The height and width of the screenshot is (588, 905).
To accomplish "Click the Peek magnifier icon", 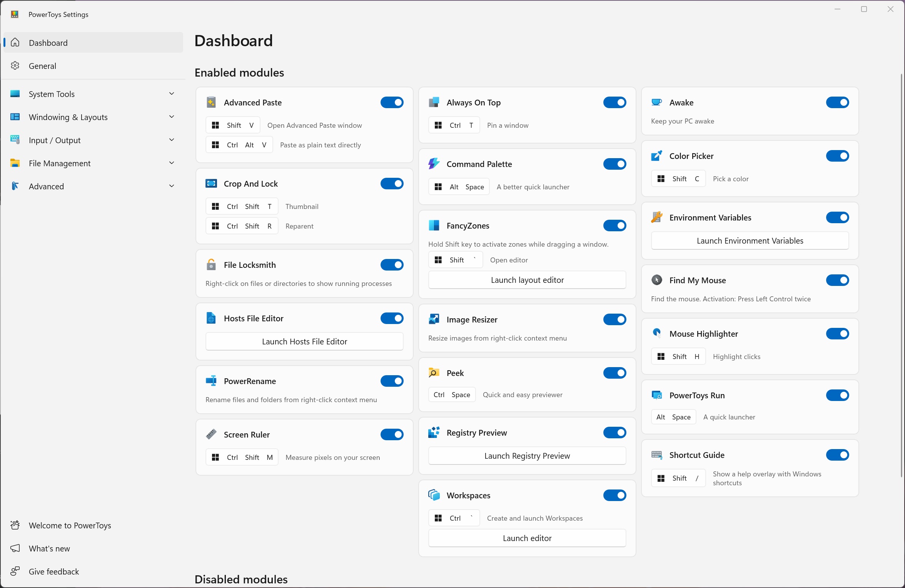I will coord(434,373).
